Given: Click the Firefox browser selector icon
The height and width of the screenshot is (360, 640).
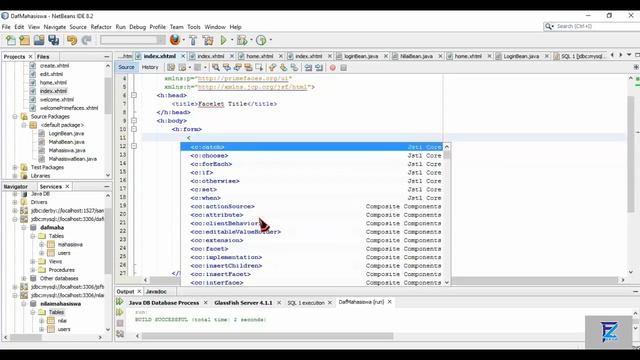Looking at the screenshot, I should [175, 40].
